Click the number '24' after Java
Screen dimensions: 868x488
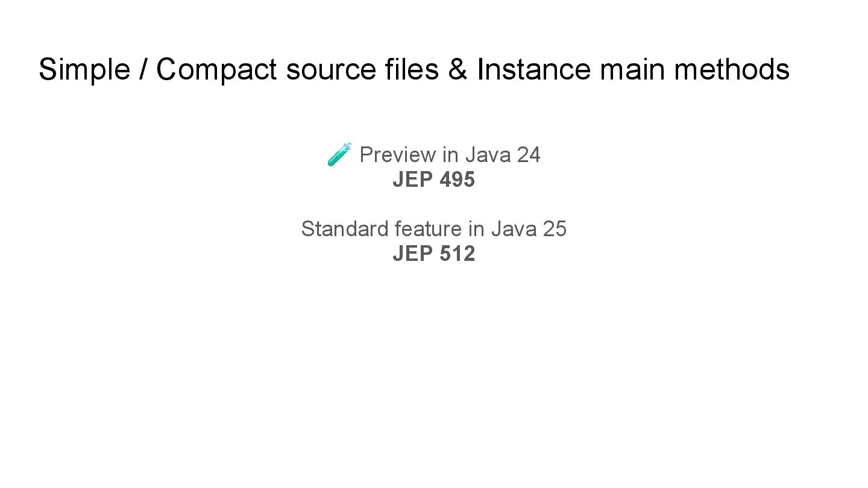[x=528, y=155]
